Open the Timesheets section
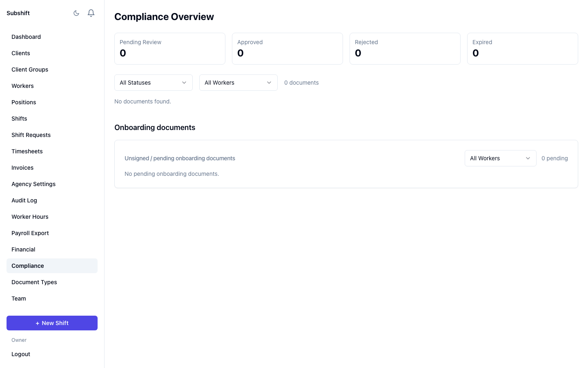 [27, 151]
